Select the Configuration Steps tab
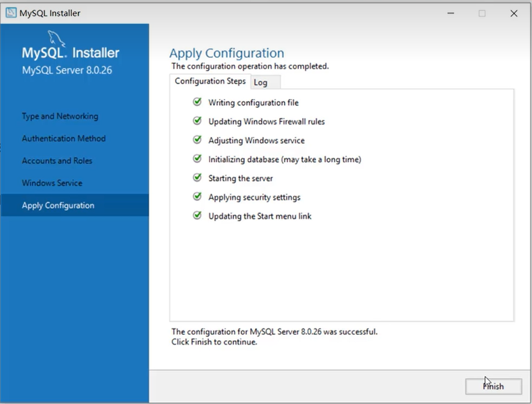532x404 pixels. click(210, 82)
